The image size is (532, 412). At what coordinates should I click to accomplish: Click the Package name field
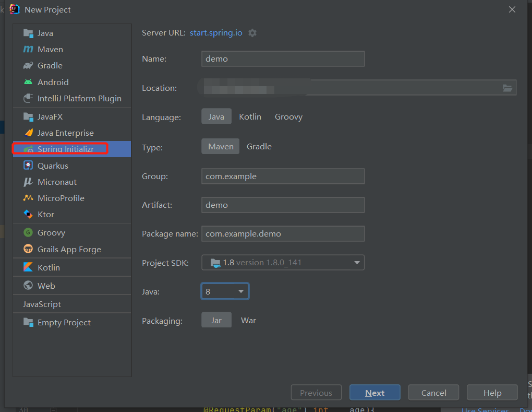[283, 234]
